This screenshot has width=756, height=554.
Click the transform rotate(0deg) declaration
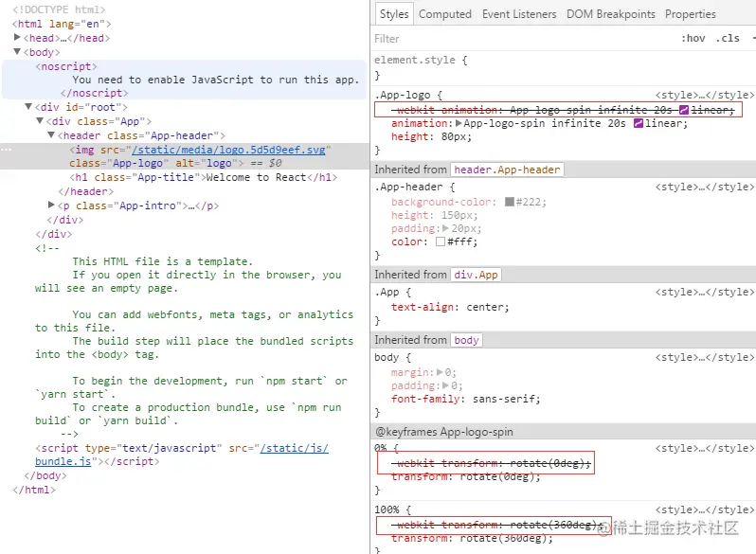click(x=466, y=477)
